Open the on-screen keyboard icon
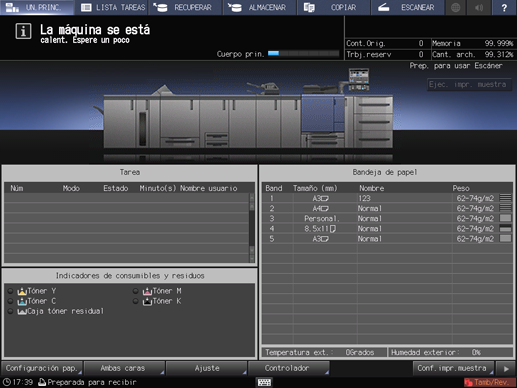Viewport: 517px width, 388px height. pos(265,382)
